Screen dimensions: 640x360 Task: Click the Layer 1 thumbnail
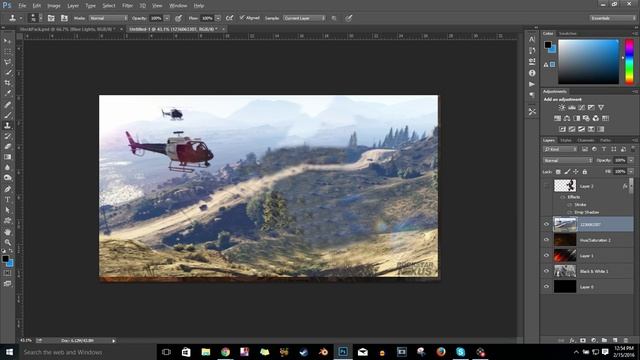click(x=565, y=256)
